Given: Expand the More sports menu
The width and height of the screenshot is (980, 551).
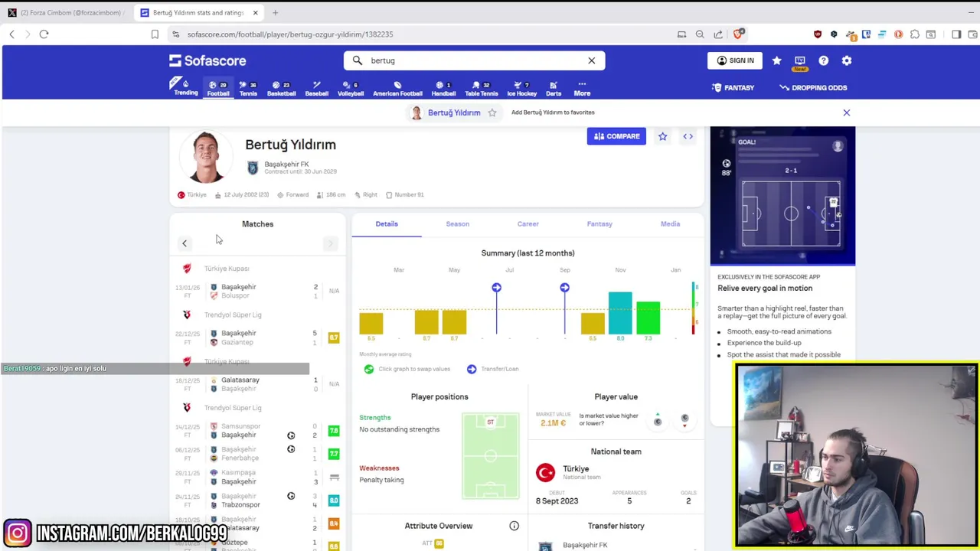Looking at the screenshot, I should click(x=582, y=88).
